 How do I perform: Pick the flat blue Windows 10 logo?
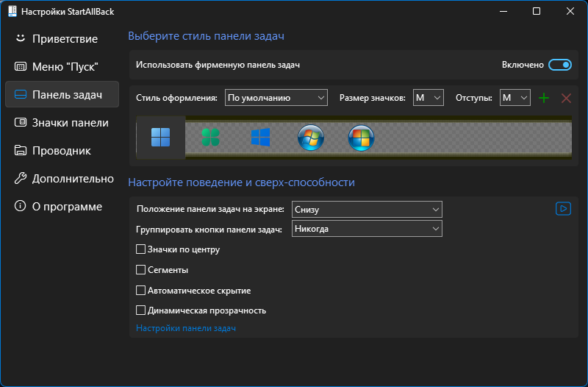click(x=260, y=138)
